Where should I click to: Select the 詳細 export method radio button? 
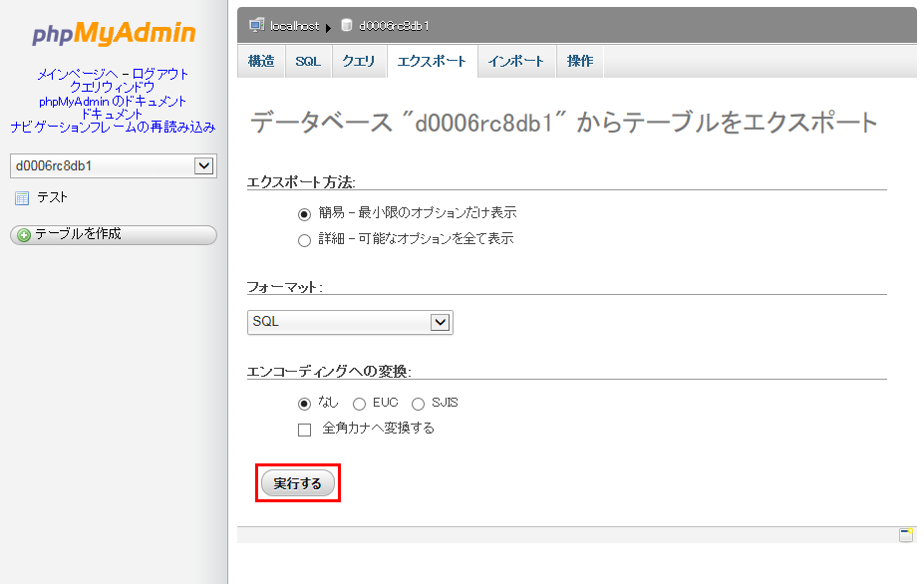[302, 238]
